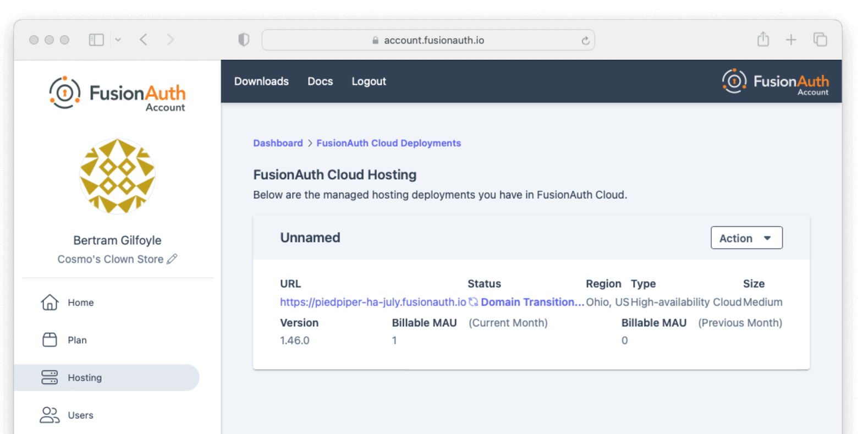Click the Cosmo's Clown Store text
This screenshot has width=868, height=434.
pyautogui.click(x=111, y=259)
